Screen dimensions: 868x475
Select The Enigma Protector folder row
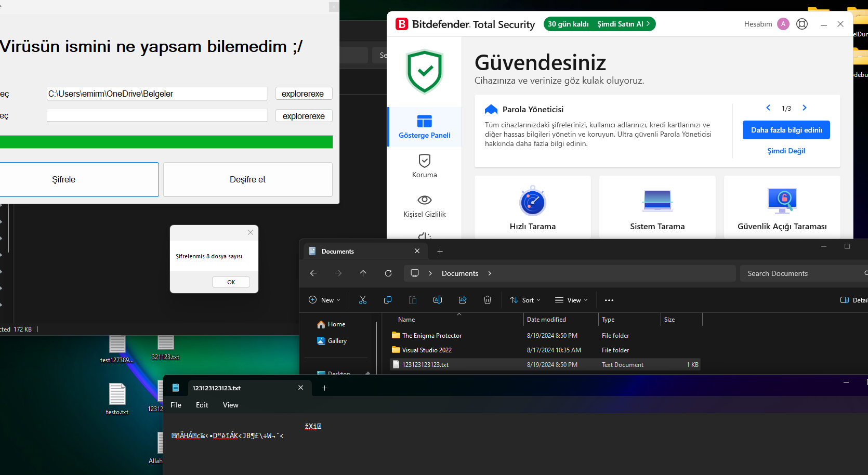click(545, 336)
